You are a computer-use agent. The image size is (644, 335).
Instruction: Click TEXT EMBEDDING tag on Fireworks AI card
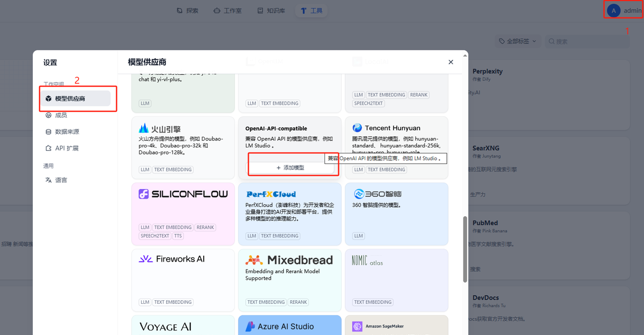pos(173,302)
